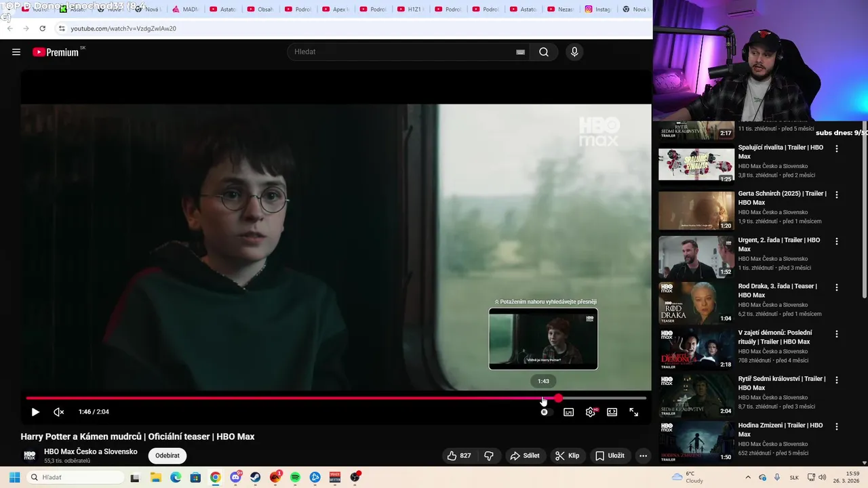The height and width of the screenshot is (488, 868).
Task: Share the video via Sdílet
Action: click(525, 456)
